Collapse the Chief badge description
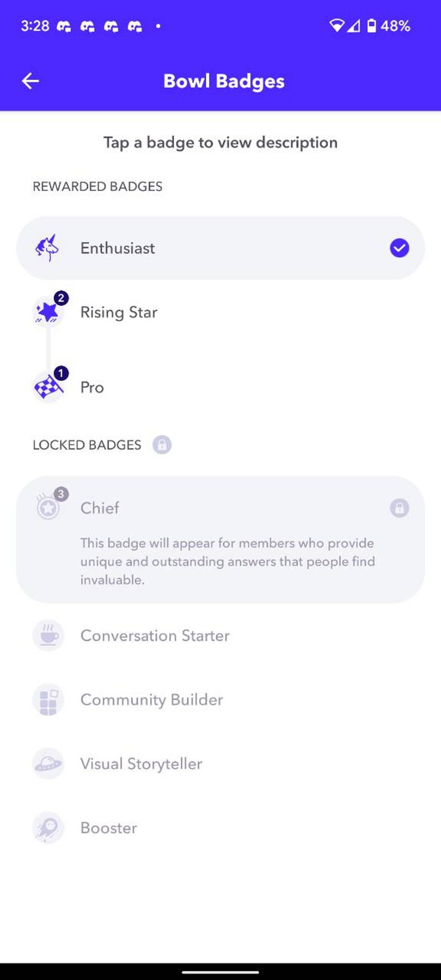441x980 pixels. pyautogui.click(x=220, y=539)
